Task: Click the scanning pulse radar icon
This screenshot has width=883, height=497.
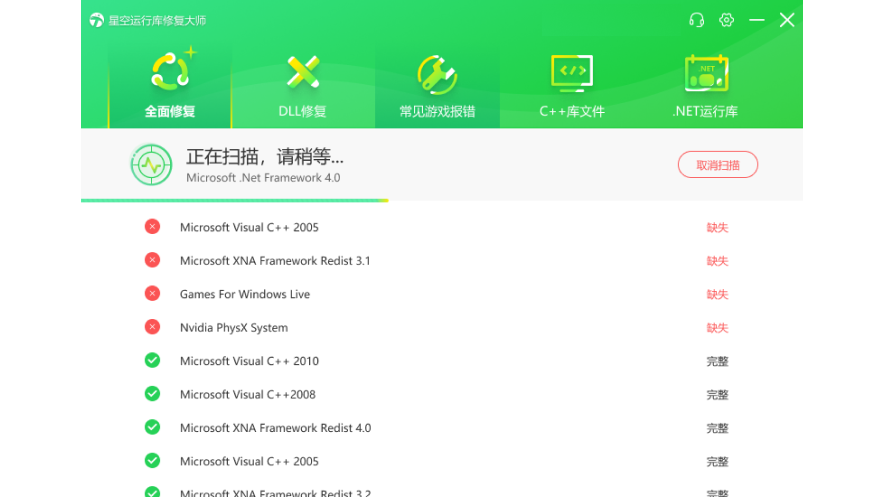Action: click(x=151, y=165)
